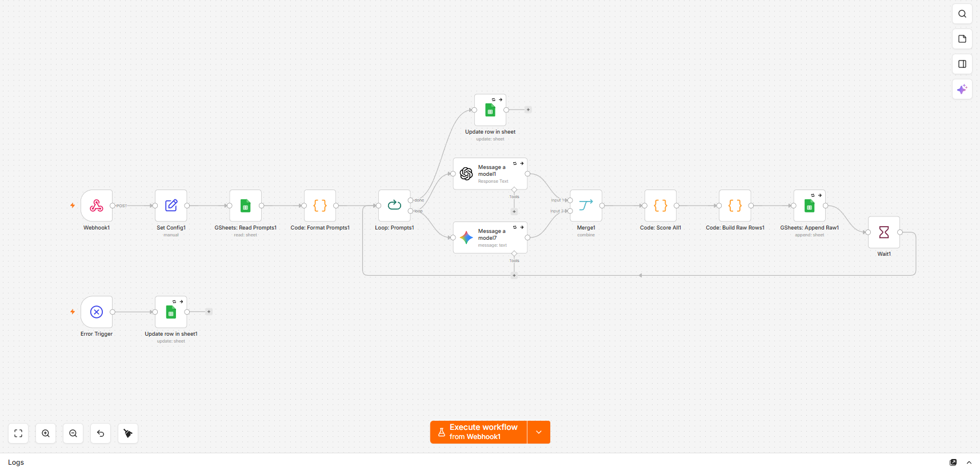
Task: Open Execute workflow trigger dropdown arrow
Action: (539, 432)
